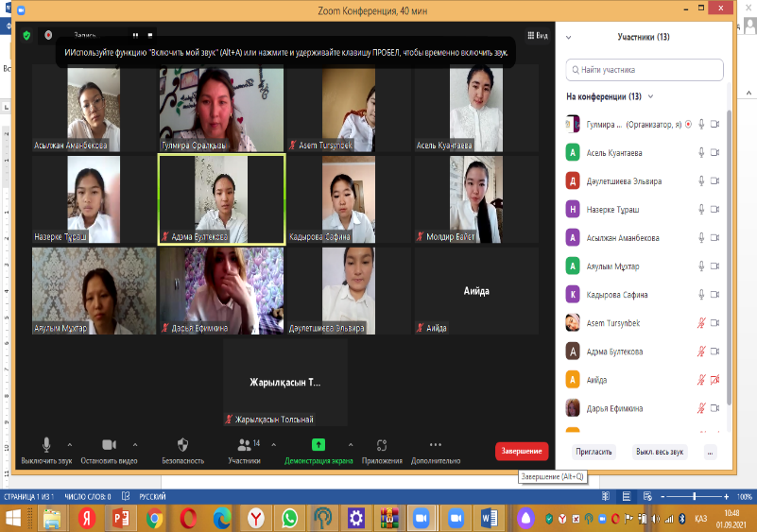Toggle microphone icon for Асель Куантаева in list
This screenshot has height=532, width=757.
(700, 152)
